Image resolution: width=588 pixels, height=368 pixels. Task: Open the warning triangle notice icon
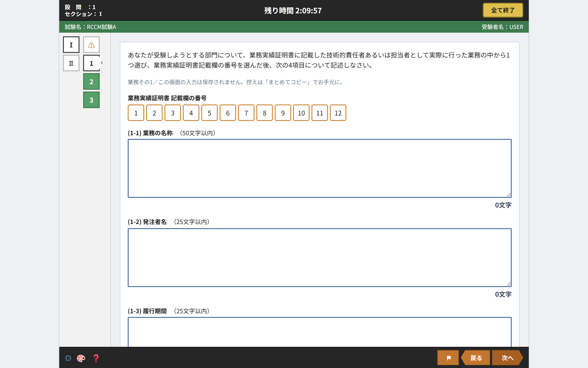coord(91,45)
